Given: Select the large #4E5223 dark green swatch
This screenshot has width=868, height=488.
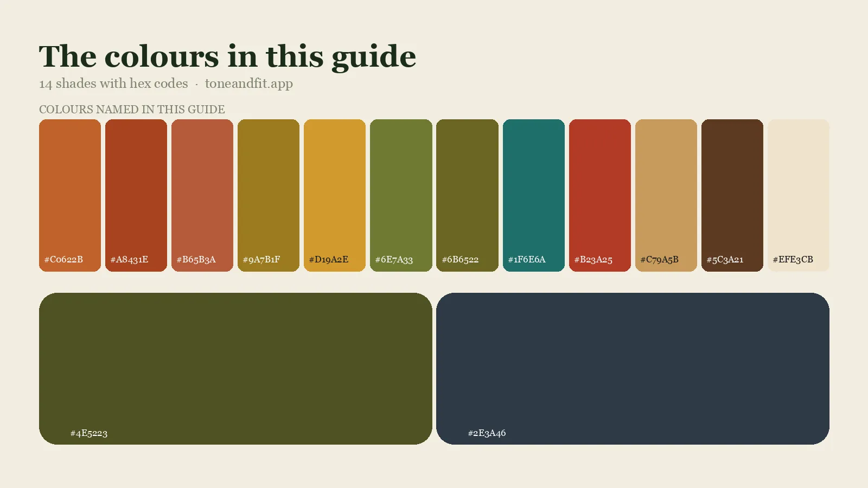Looking at the screenshot, I should click(235, 369).
